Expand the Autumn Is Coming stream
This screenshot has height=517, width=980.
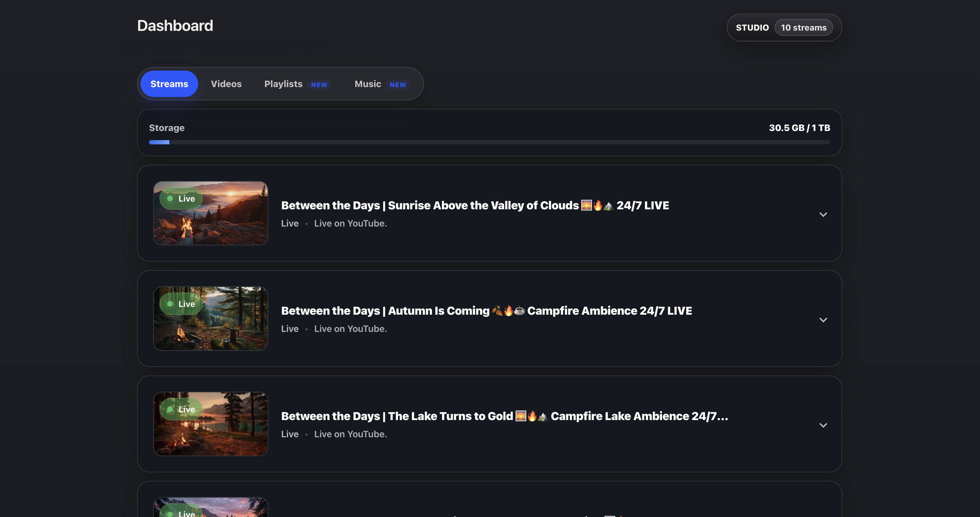tap(823, 320)
